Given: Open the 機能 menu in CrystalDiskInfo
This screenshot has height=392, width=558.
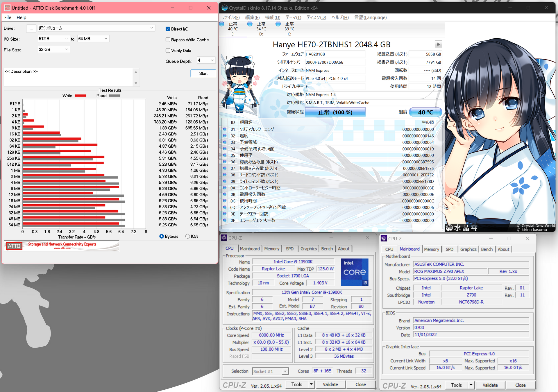Looking at the screenshot, I should [x=272, y=17].
